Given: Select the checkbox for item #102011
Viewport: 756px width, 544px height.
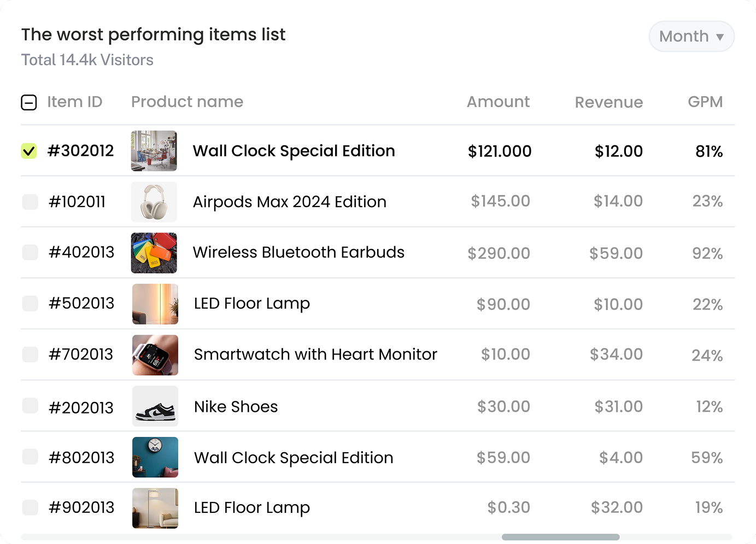Looking at the screenshot, I should point(30,202).
